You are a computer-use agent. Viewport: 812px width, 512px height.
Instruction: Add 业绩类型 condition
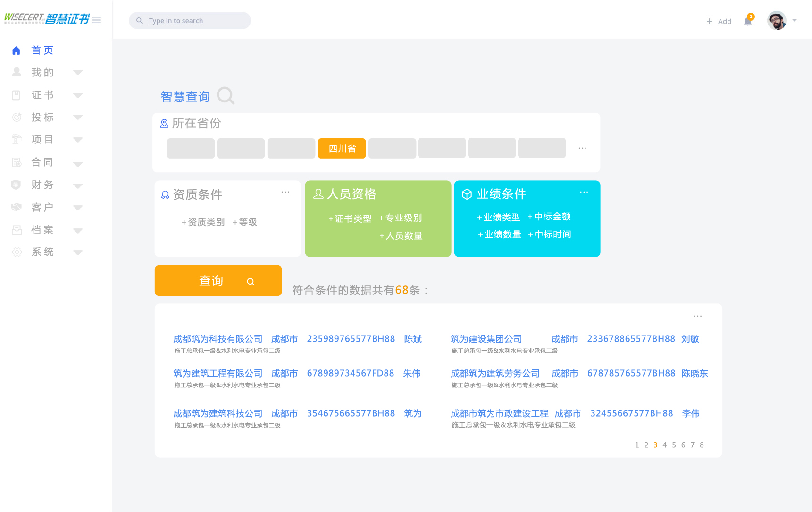click(x=498, y=218)
